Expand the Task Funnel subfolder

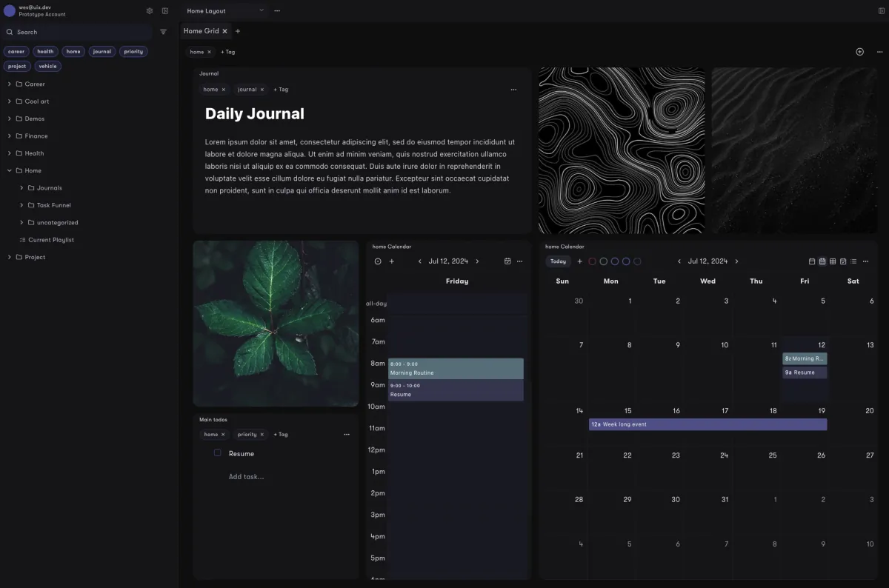click(x=21, y=205)
